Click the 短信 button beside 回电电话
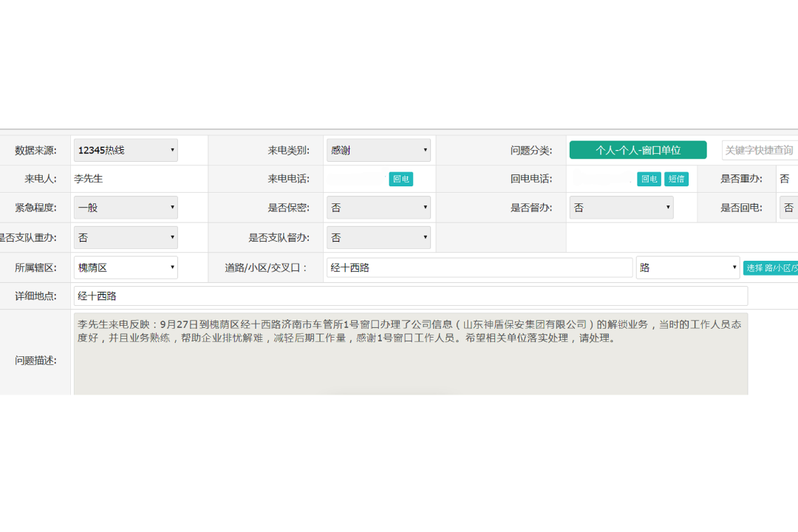The width and height of the screenshot is (798, 532). tap(677, 179)
